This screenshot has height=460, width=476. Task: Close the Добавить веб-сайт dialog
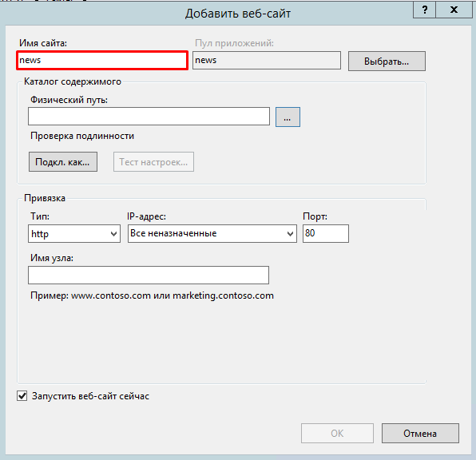pyautogui.click(x=454, y=10)
